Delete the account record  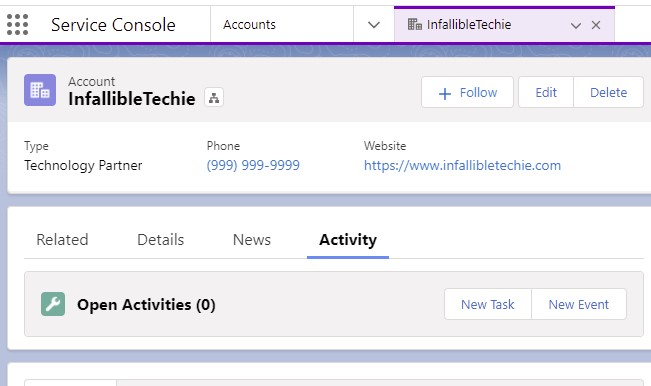tap(609, 92)
